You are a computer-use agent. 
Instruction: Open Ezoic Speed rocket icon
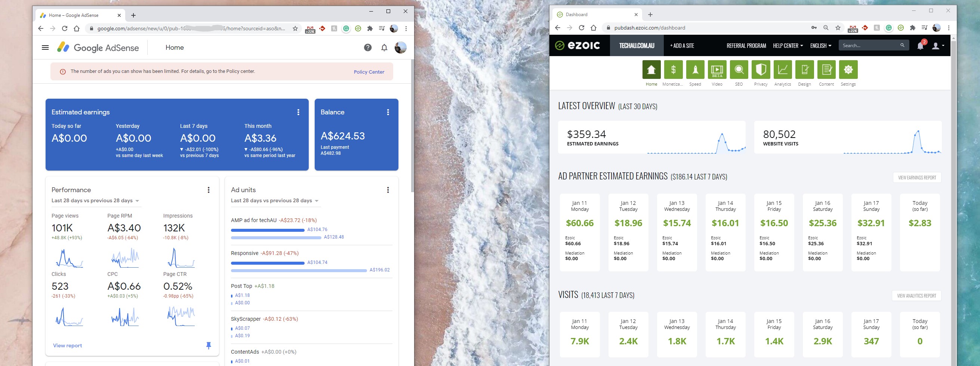pyautogui.click(x=695, y=70)
